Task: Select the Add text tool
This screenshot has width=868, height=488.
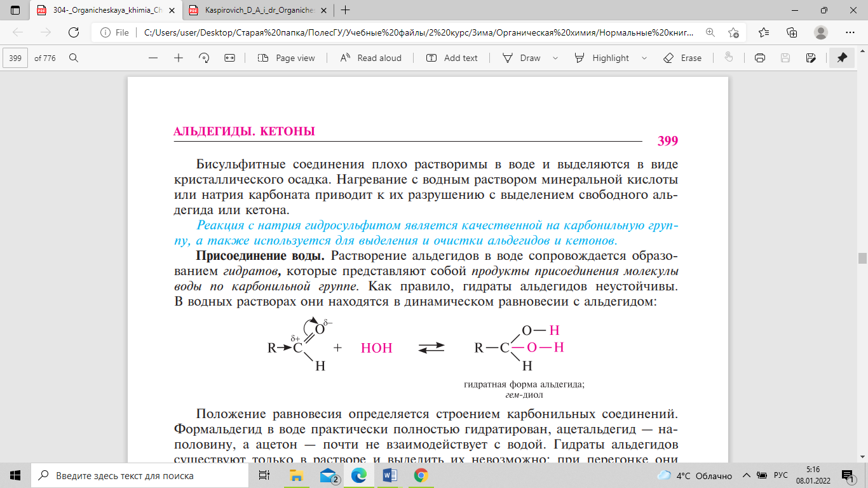Action: pyautogui.click(x=452, y=58)
